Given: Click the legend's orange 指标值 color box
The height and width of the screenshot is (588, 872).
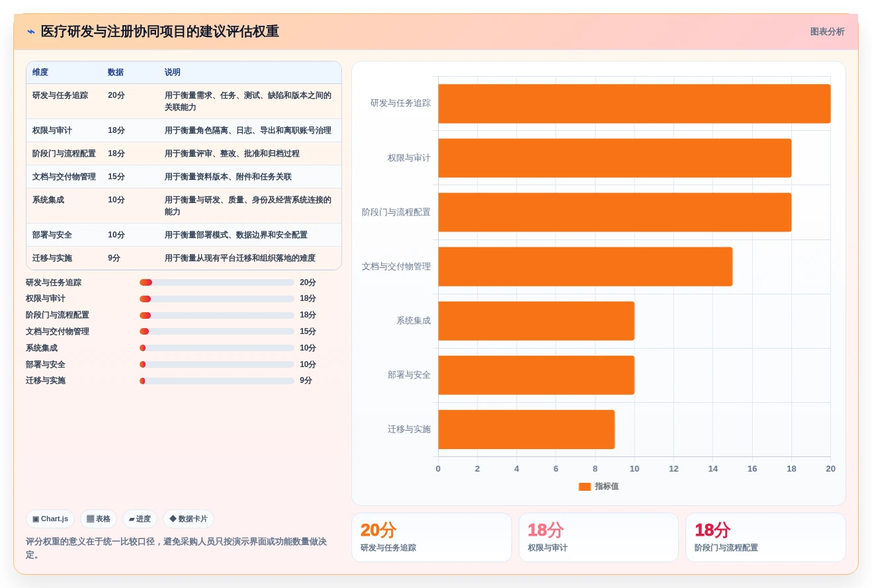Looking at the screenshot, I should 584,486.
